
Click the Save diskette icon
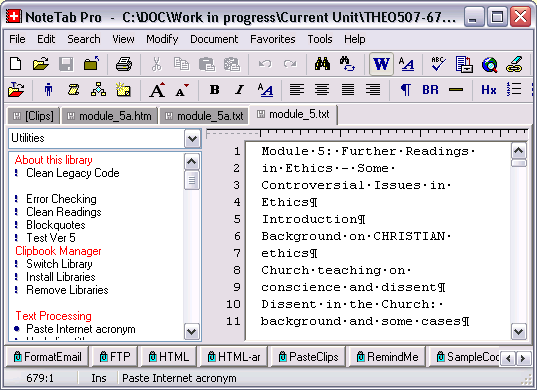pos(66,64)
